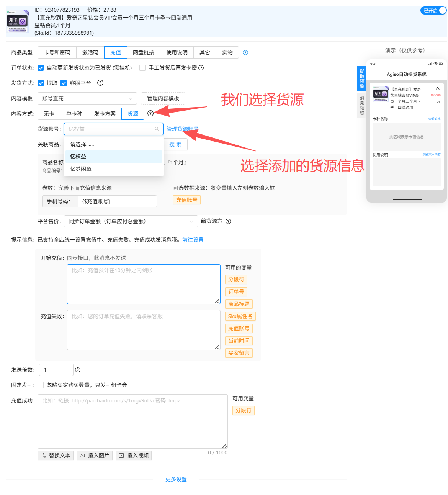Click 查看文本 link in phone preview
Viewport: 448px width, 495px height.
pyautogui.click(x=434, y=119)
